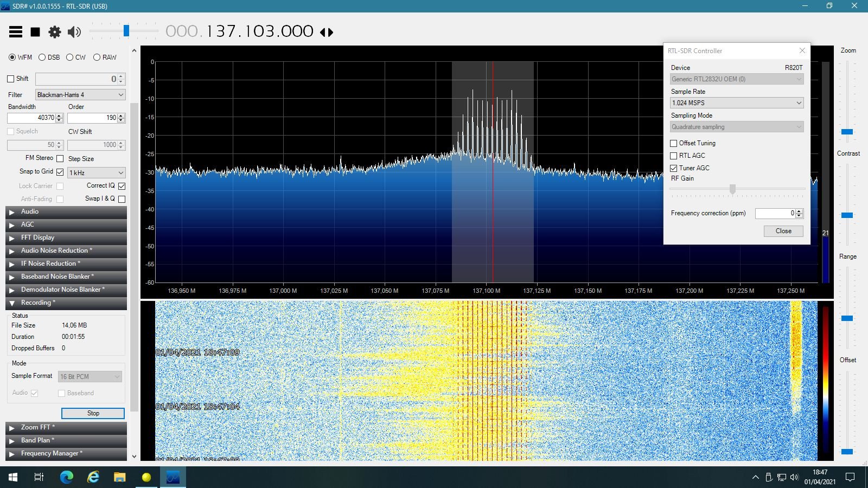The height and width of the screenshot is (488, 868).
Task: Open the network tray icon
Action: [x=781, y=477]
